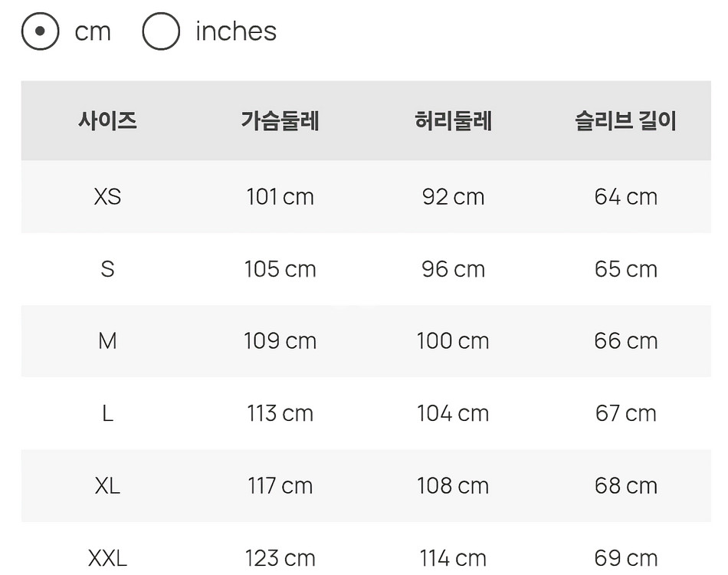This screenshot has width=728, height=575.
Task: Select the M size row label
Action: pos(107,341)
